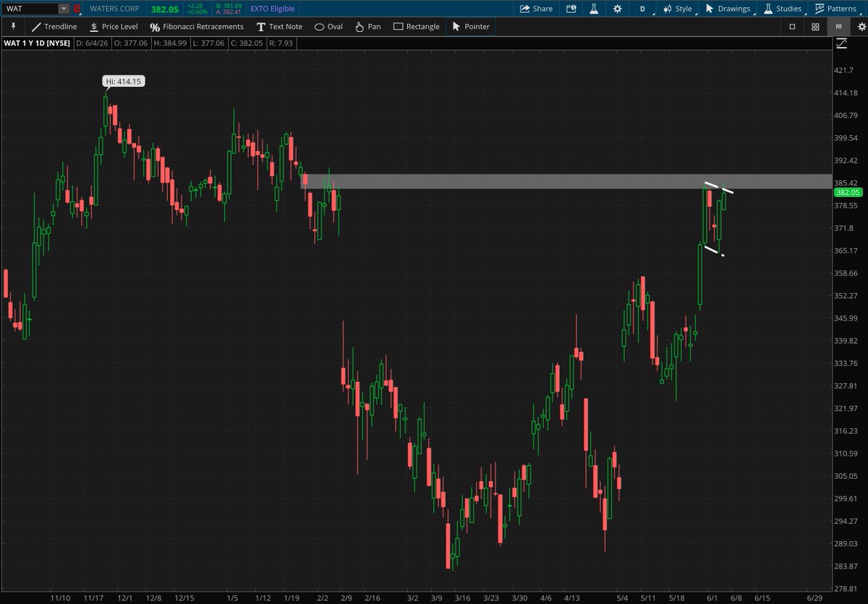Viewport: 868px width, 604px height.
Task: Switch to single chart view icon
Action: 792,27
